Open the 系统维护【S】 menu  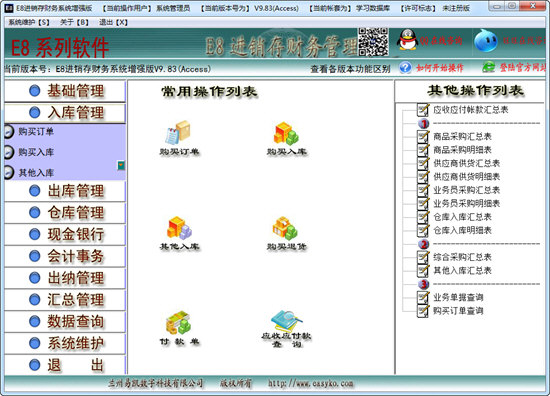29,22
